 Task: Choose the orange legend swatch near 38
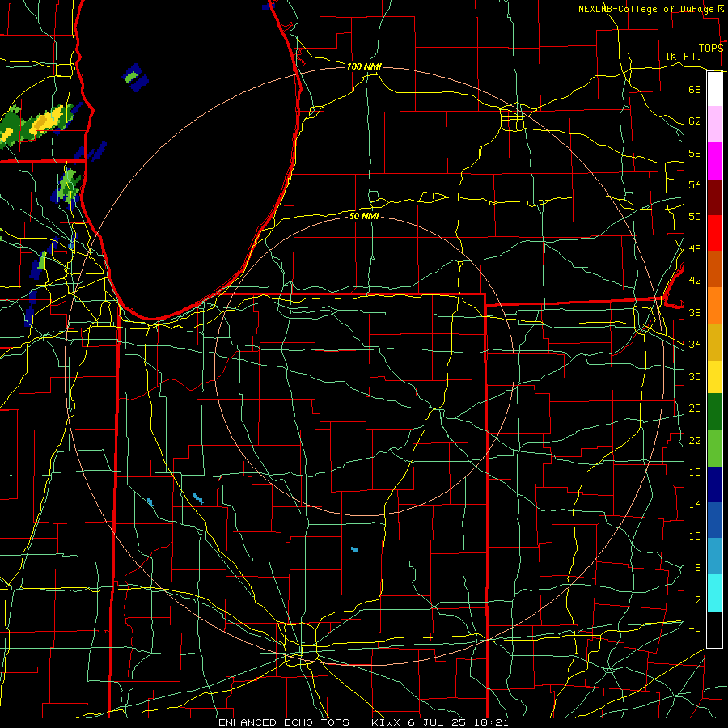pyautogui.click(x=714, y=306)
